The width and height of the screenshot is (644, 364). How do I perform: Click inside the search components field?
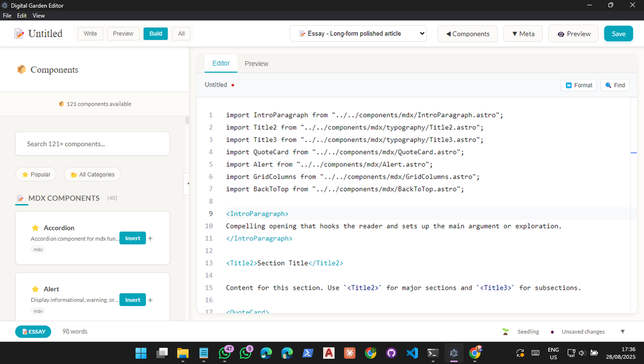point(93,144)
